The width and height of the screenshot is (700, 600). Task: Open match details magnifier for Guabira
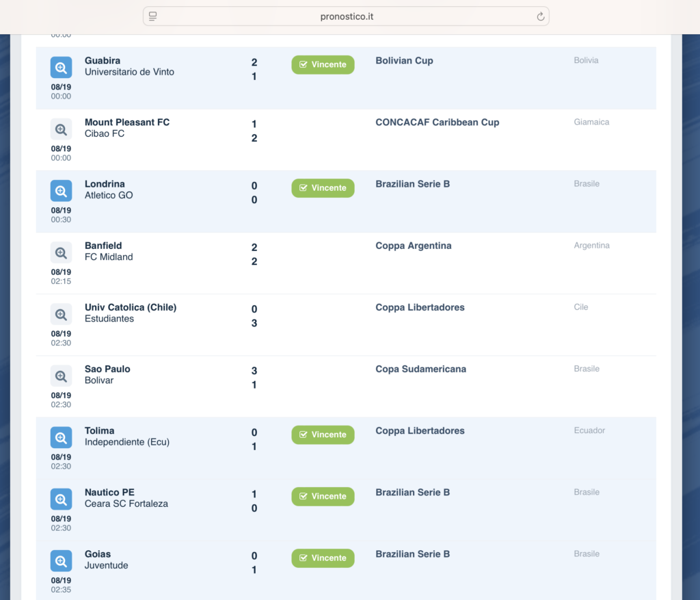pyautogui.click(x=61, y=68)
